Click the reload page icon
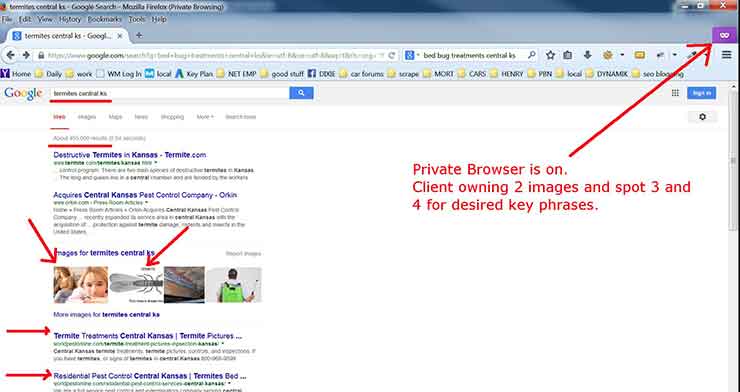Image resolution: width=740 pixels, height=392 pixels. [x=391, y=56]
